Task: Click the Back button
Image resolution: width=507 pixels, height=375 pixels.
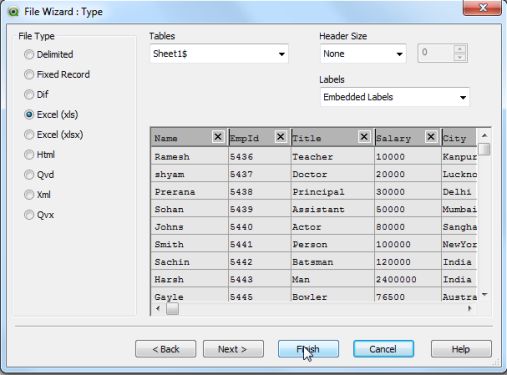Action: (166, 349)
